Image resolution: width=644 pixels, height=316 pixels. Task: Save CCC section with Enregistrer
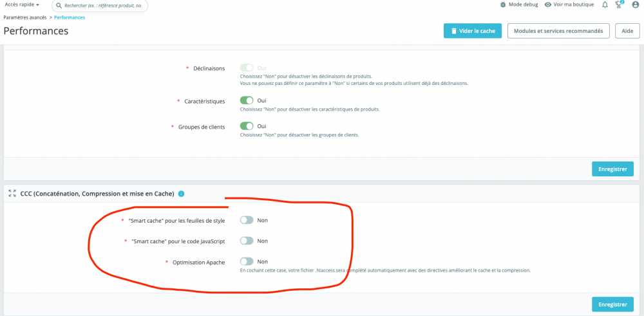click(x=613, y=304)
